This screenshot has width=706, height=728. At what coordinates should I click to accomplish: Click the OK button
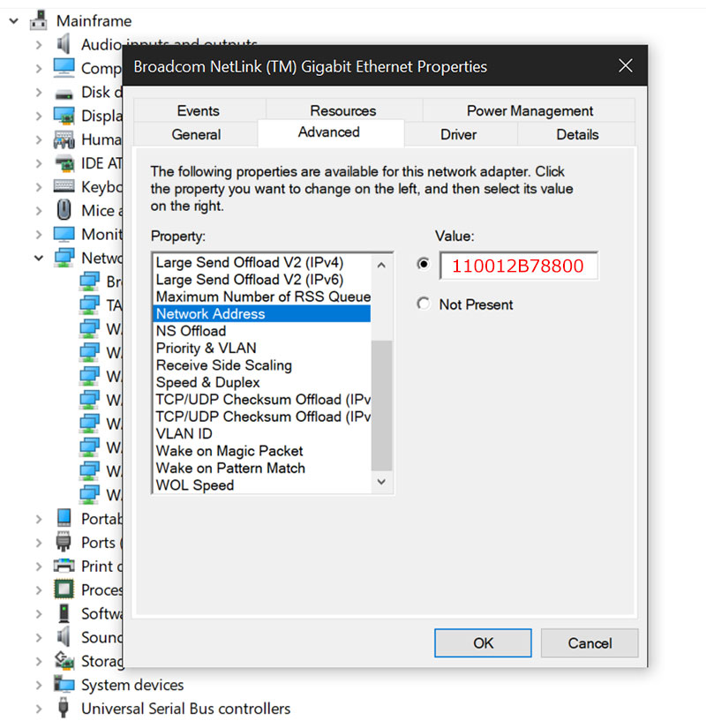[x=483, y=643]
